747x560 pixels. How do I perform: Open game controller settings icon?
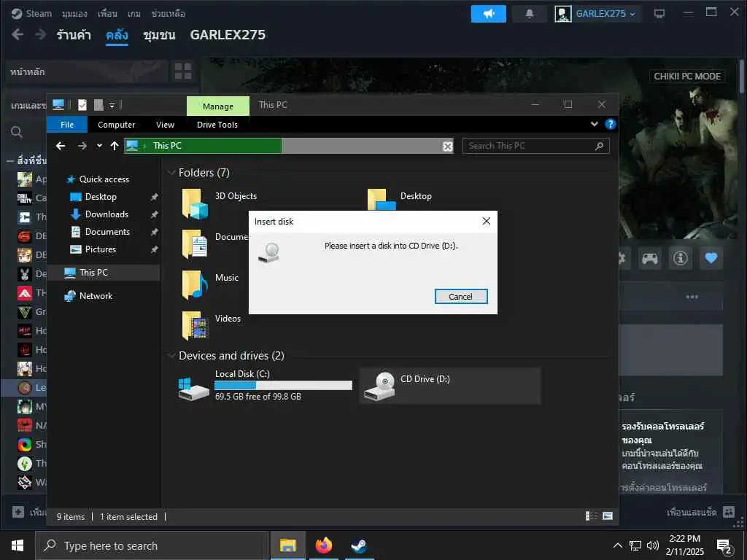tap(650, 258)
